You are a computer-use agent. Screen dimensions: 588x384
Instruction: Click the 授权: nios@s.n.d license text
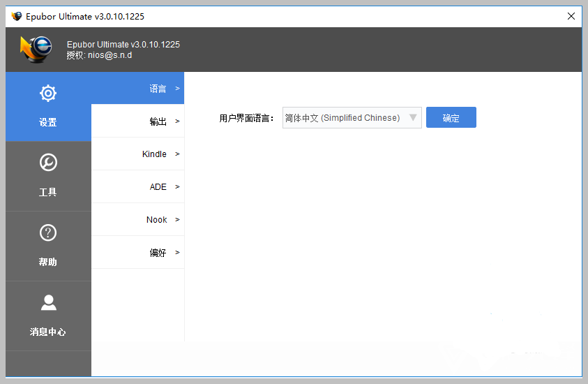[99, 55]
